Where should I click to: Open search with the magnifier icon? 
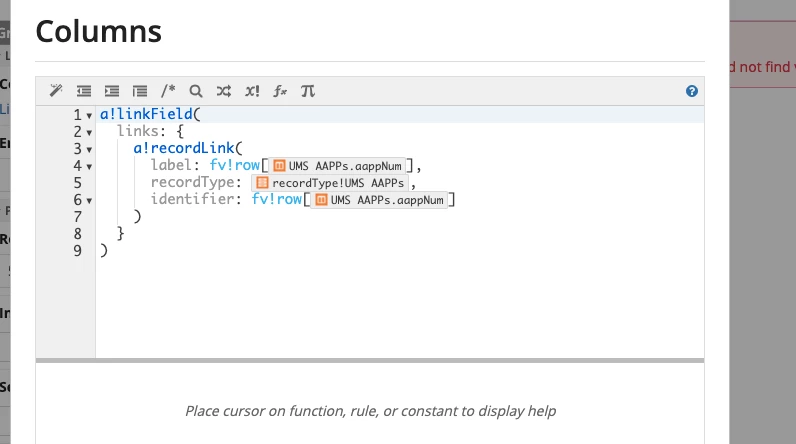click(x=196, y=91)
